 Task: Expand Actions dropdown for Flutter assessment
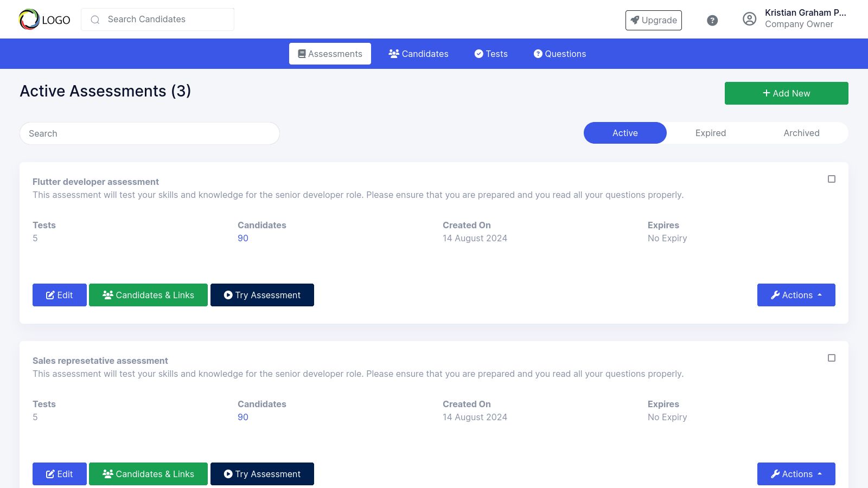click(x=796, y=295)
